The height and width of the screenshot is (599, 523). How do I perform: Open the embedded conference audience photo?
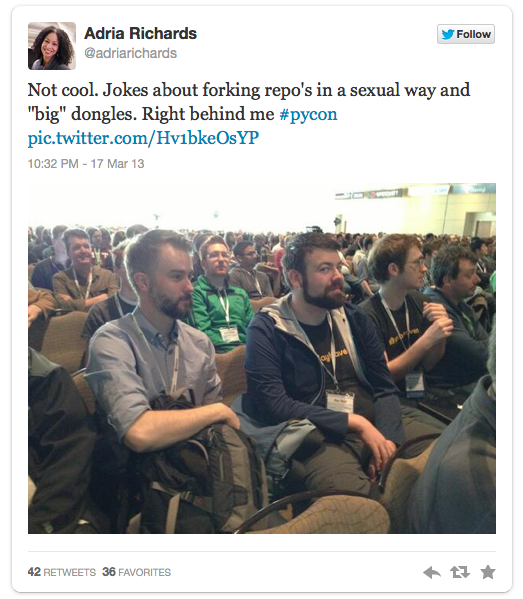click(x=262, y=358)
